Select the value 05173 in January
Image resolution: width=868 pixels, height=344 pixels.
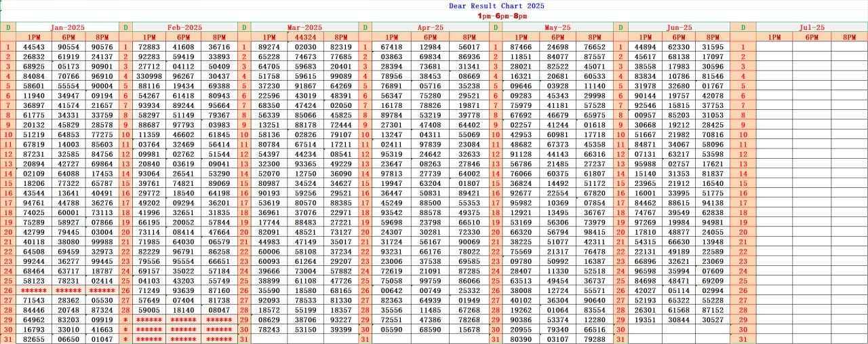click(x=68, y=66)
